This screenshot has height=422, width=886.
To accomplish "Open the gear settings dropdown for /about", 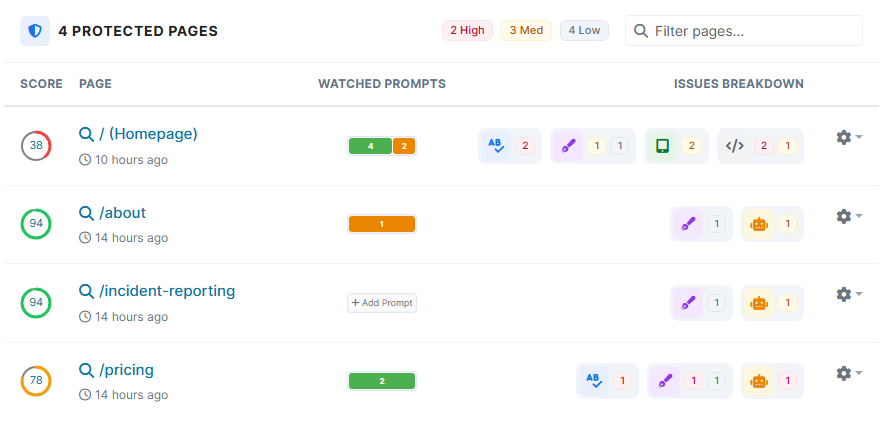I will click(x=849, y=216).
